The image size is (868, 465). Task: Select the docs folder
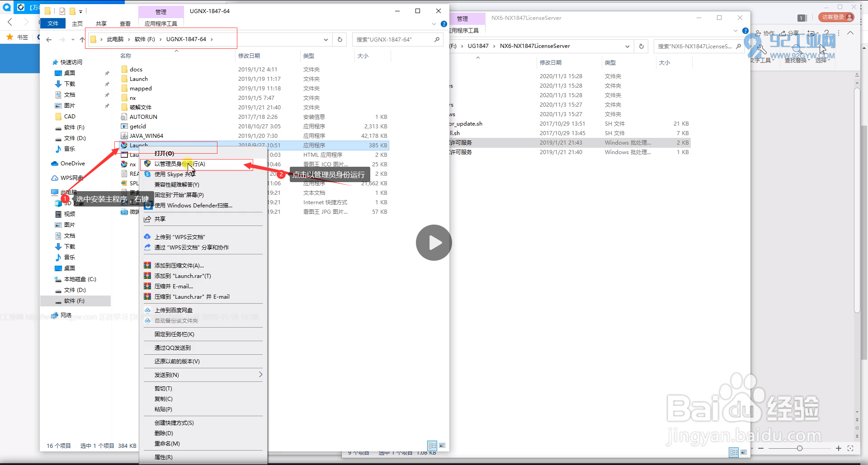coord(136,69)
